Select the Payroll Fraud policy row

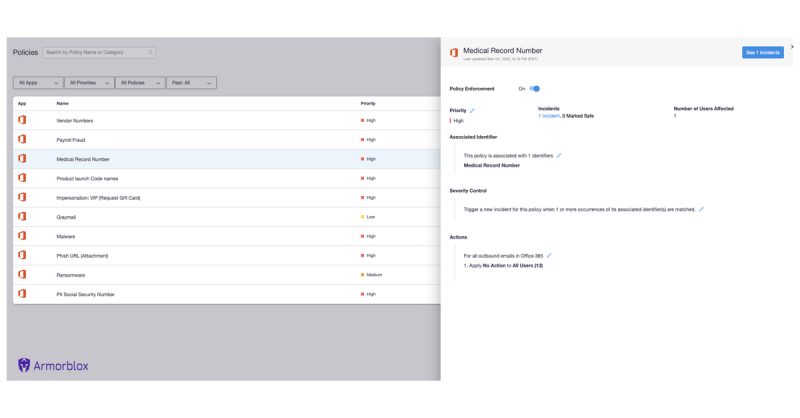(70, 140)
